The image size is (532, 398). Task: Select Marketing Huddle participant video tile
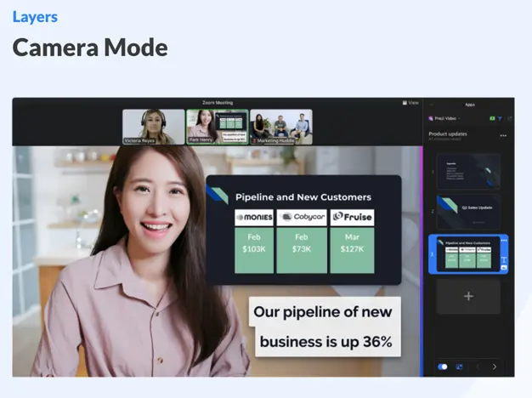280,127
